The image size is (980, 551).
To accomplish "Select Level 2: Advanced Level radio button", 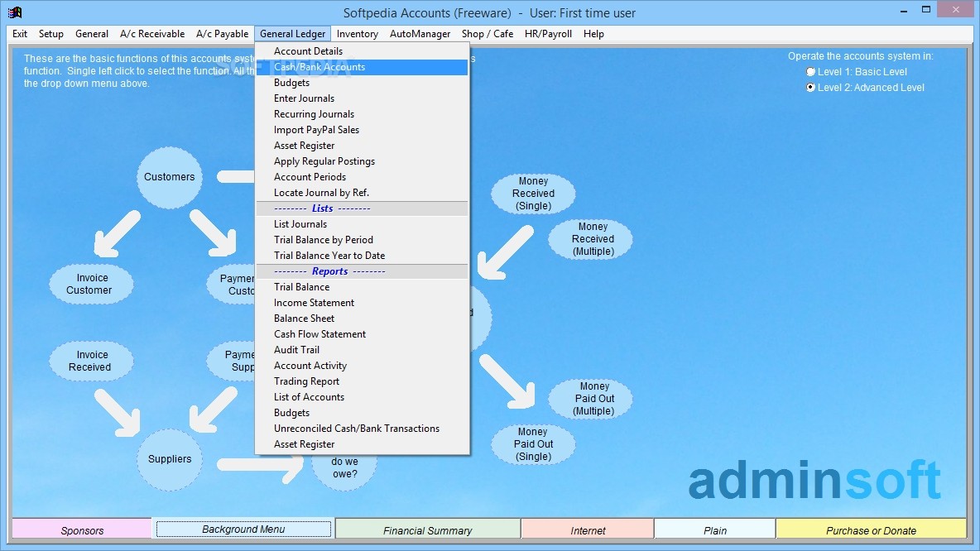I will tap(810, 88).
